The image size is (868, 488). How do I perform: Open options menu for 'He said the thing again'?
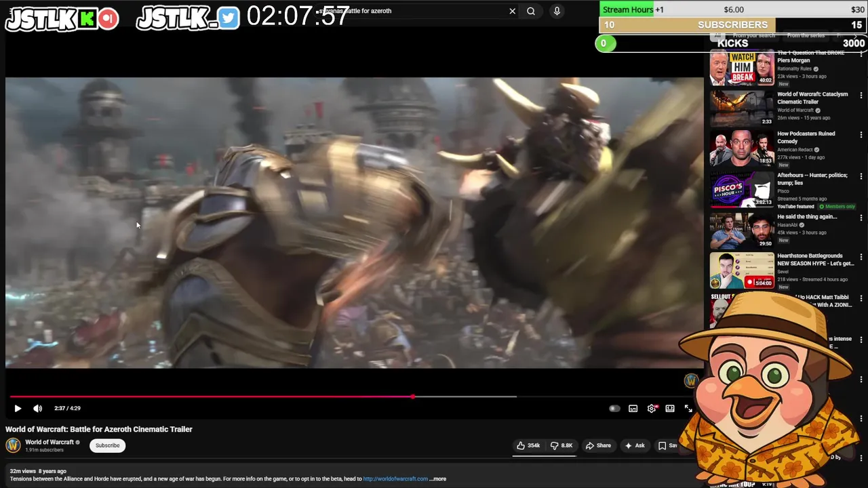click(x=861, y=218)
